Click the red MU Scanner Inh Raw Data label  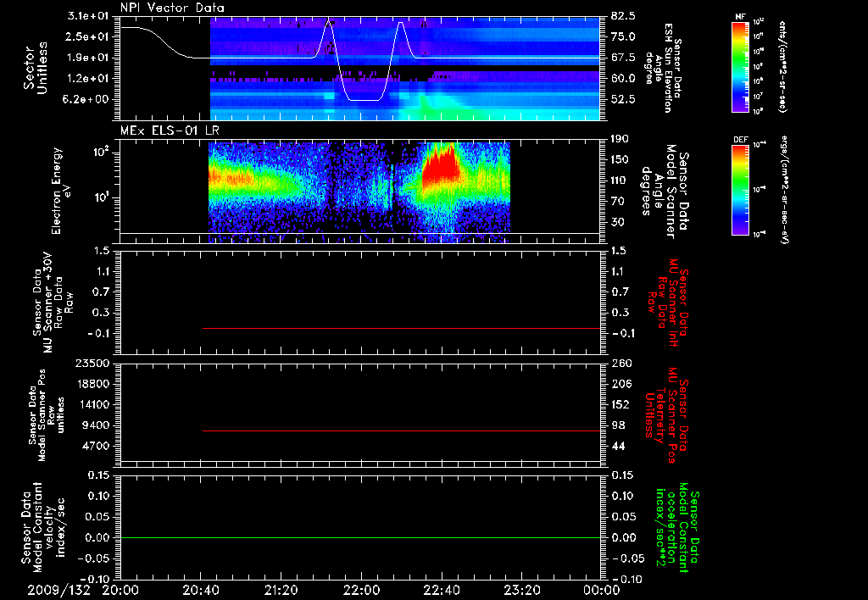668,303
